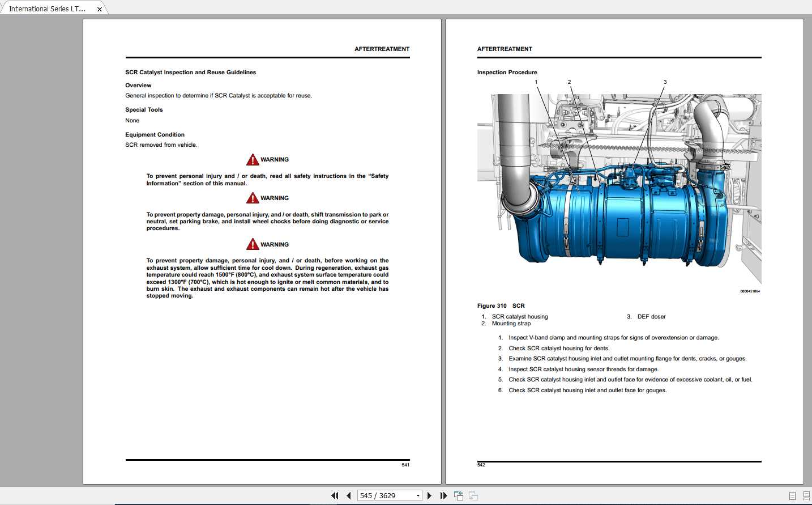The width and height of the screenshot is (812, 505).
Task: Click step 2 'Check SCR catalyst housing for dents.'
Action: pyautogui.click(x=559, y=349)
